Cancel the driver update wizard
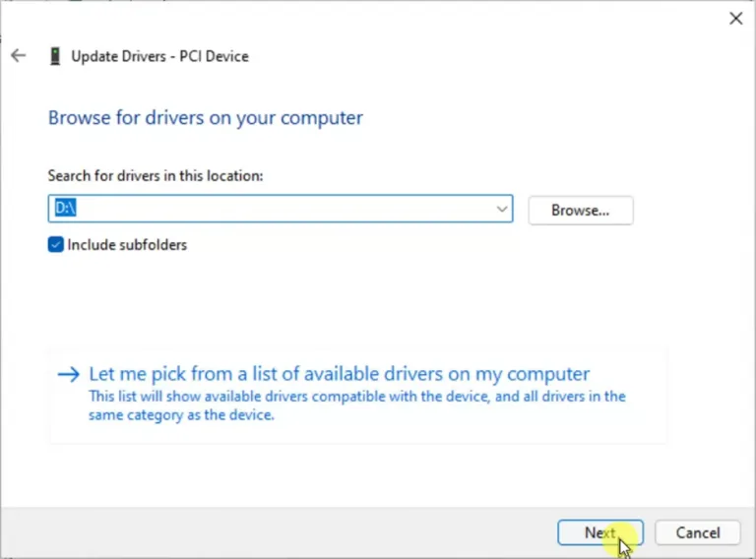This screenshot has width=756, height=559. [x=698, y=532]
